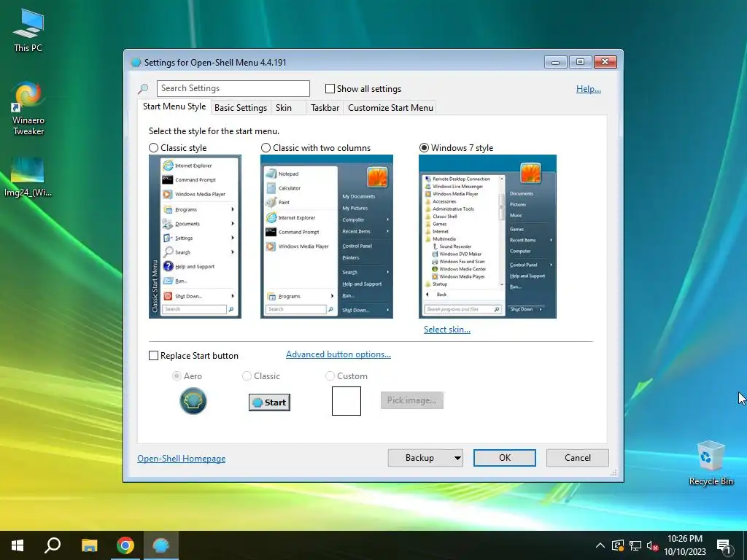Open the notification center icon
The height and width of the screenshot is (560, 747).
tap(724, 547)
